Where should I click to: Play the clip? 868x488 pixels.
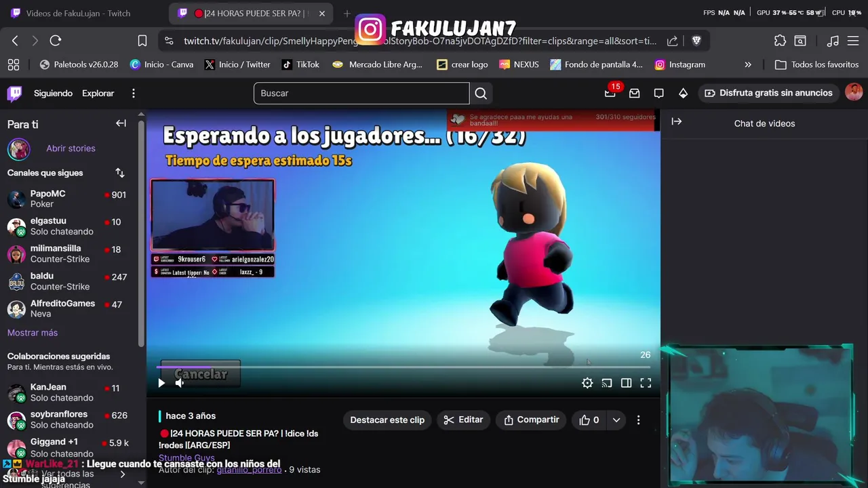(161, 383)
